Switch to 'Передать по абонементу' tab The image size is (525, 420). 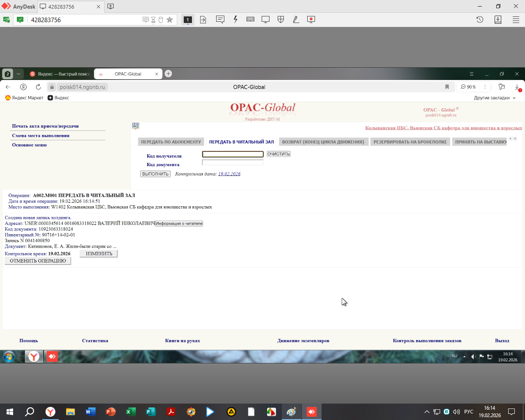point(171,142)
